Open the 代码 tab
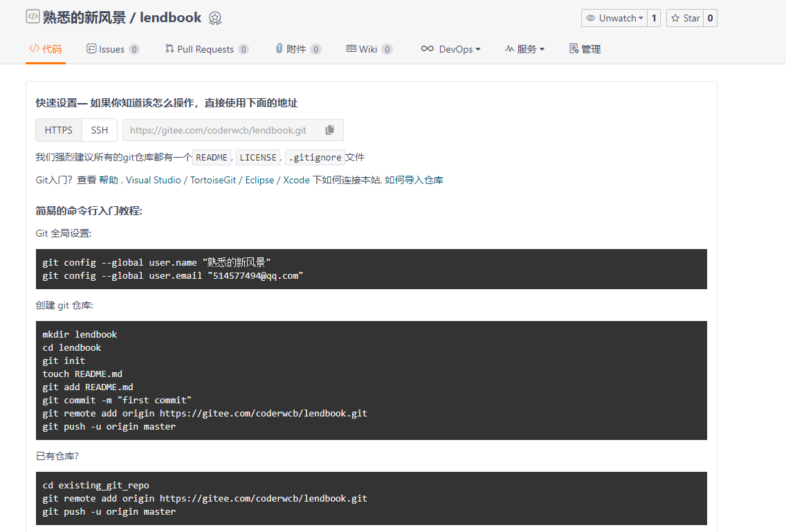 pos(46,49)
